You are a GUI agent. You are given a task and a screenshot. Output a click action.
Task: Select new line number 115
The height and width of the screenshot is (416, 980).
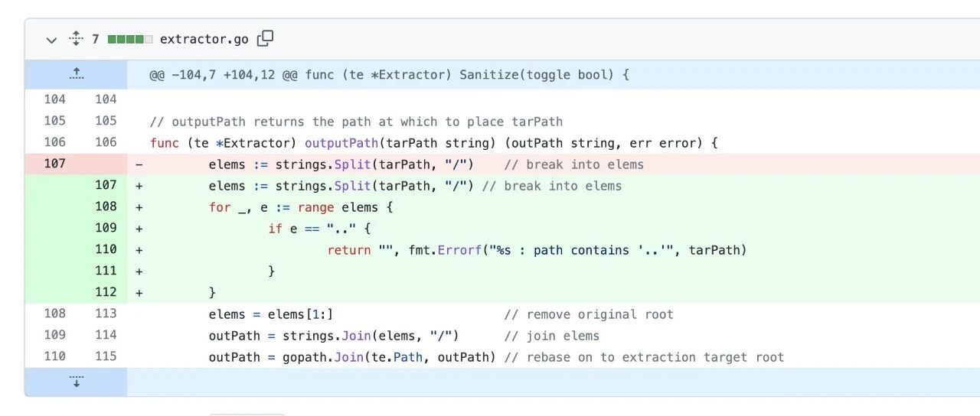pos(106,356)
